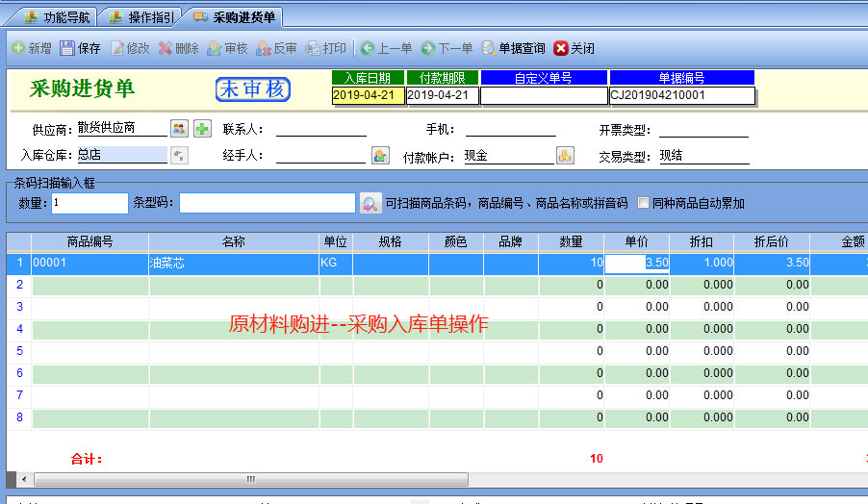The width and height of the screenshot is (868, 504).
Task: Open supplier lookup icon beside 散货供应商
Action: click(179, 128)
